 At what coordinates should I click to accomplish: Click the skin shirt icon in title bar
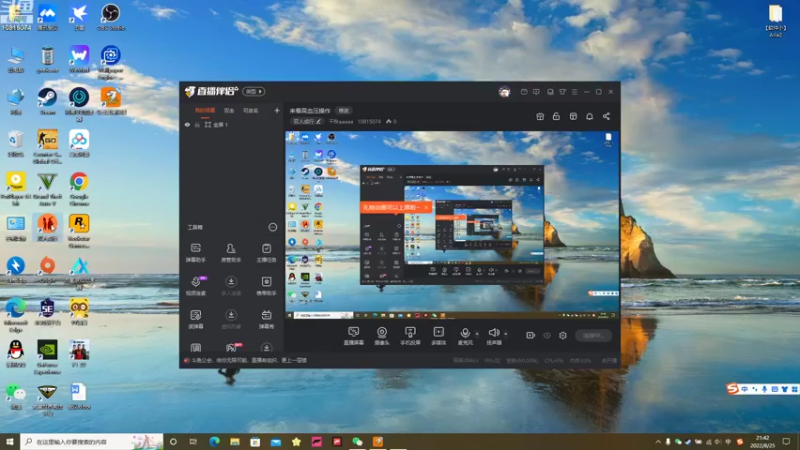point(562,92)
